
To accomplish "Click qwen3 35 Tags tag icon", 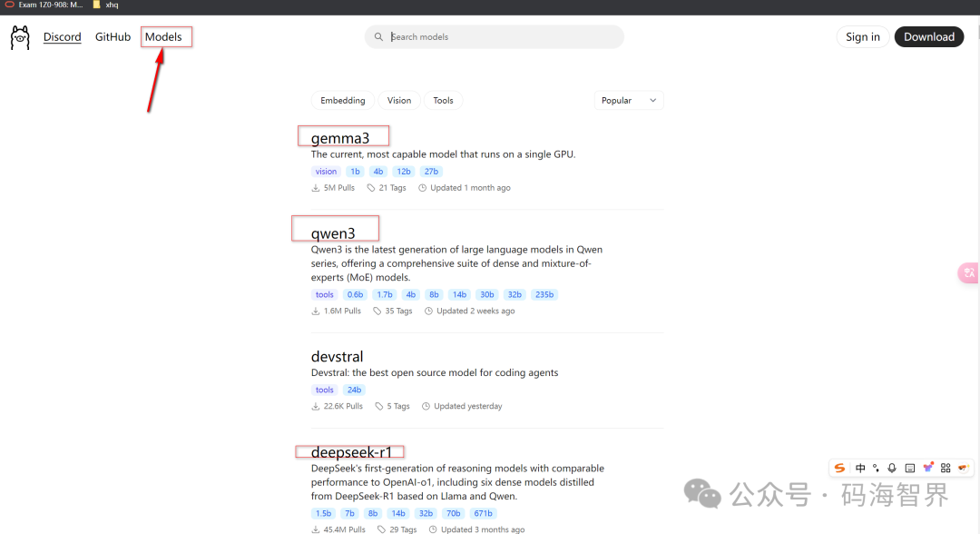I will [x=377, y=311].
